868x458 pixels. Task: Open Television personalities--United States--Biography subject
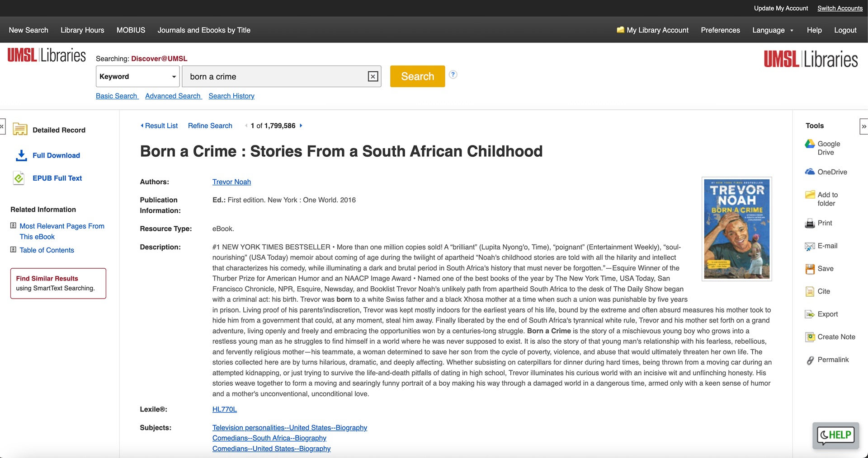pos(290,427)
